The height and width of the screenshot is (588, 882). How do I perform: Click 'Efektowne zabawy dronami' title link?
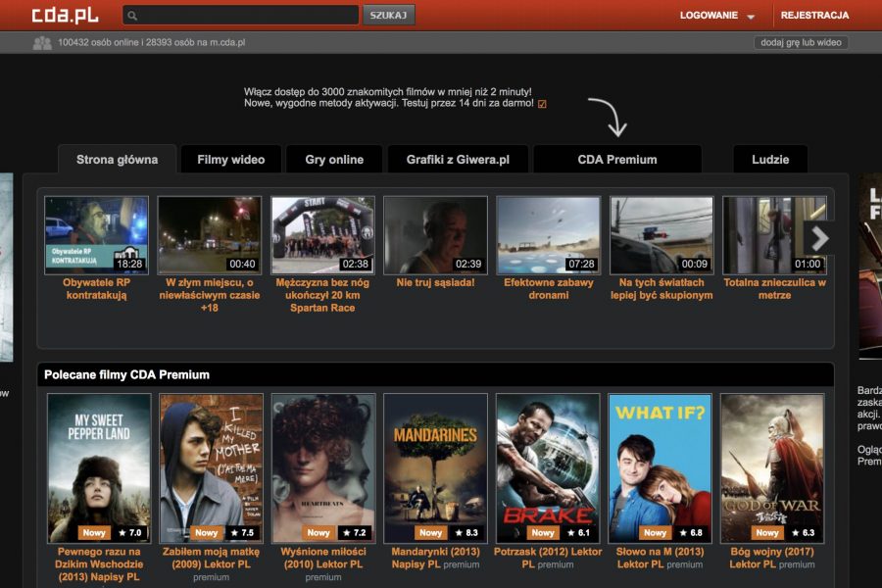[x=549, y=289]
